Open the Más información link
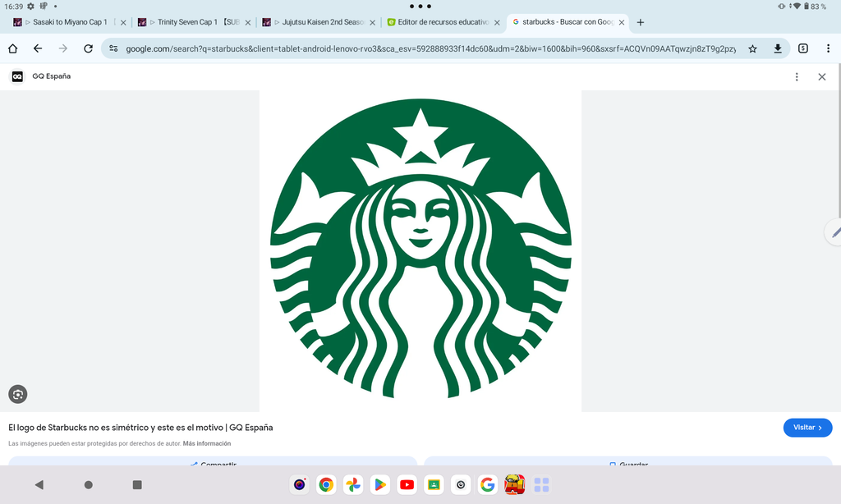 [x=206, y=444]
